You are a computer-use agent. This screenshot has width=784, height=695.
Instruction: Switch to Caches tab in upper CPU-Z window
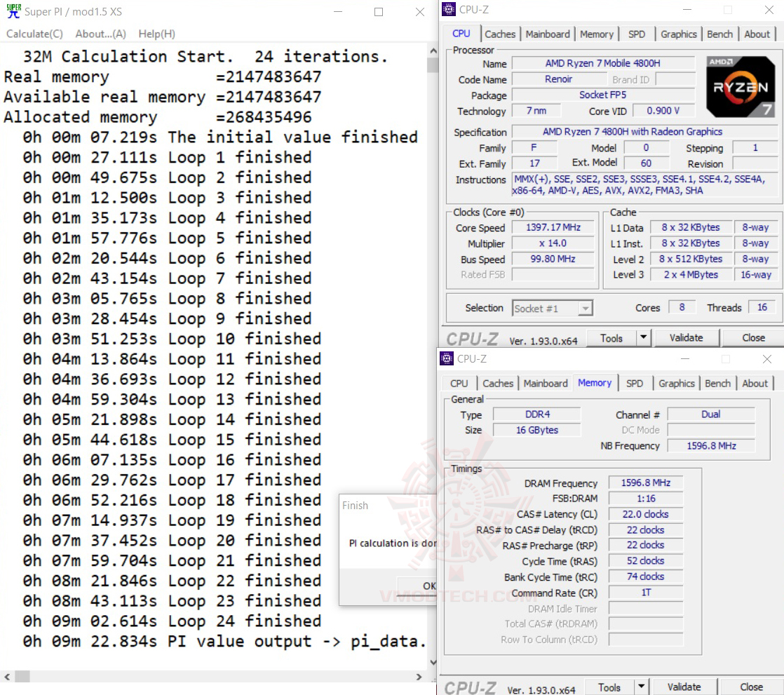[499, 34]
